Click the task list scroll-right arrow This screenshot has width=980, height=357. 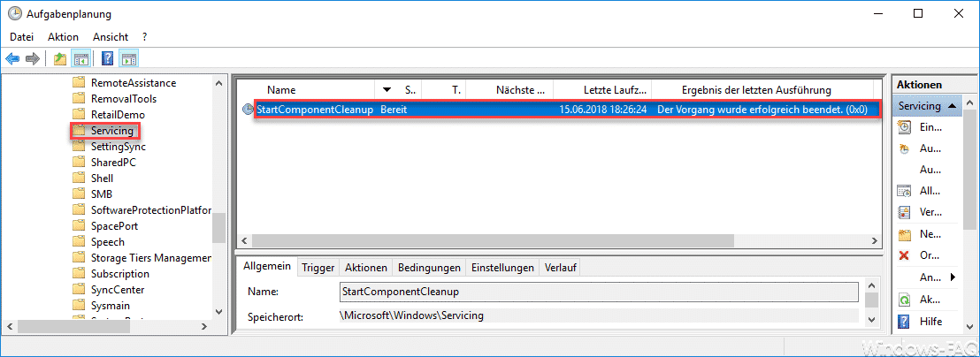[875, 240]
